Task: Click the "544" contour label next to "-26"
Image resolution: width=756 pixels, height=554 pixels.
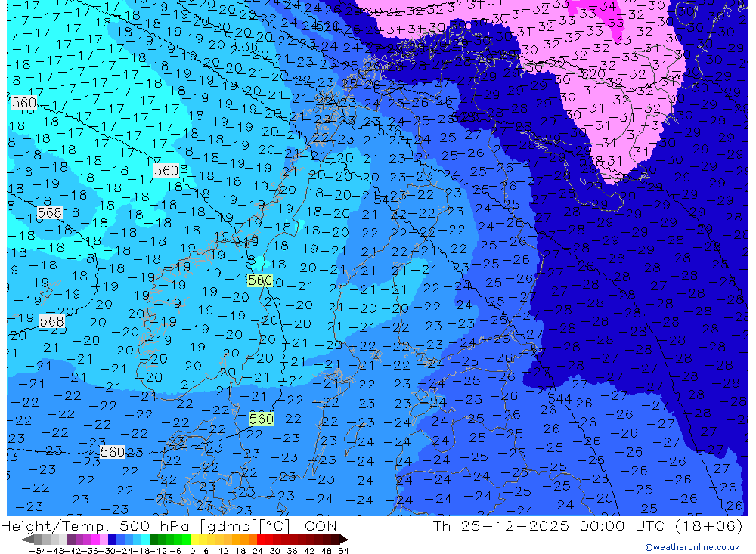Action: tap(559, 399)
